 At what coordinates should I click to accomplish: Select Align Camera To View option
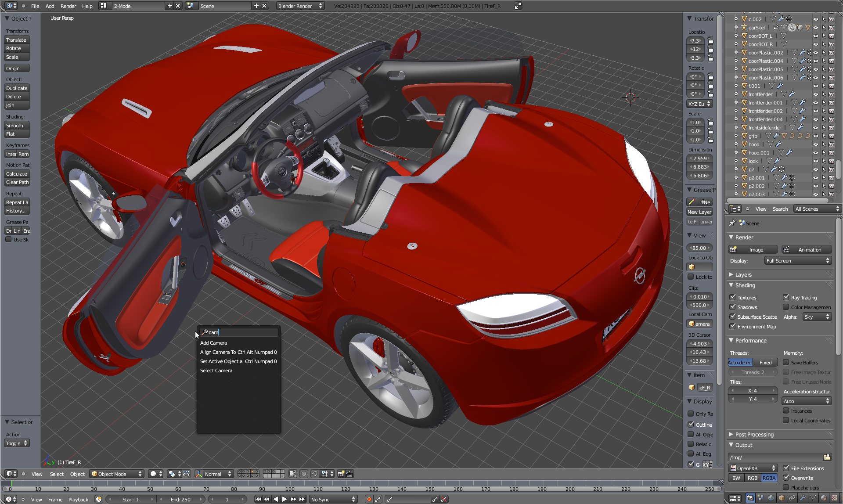(x=238, y=352)
